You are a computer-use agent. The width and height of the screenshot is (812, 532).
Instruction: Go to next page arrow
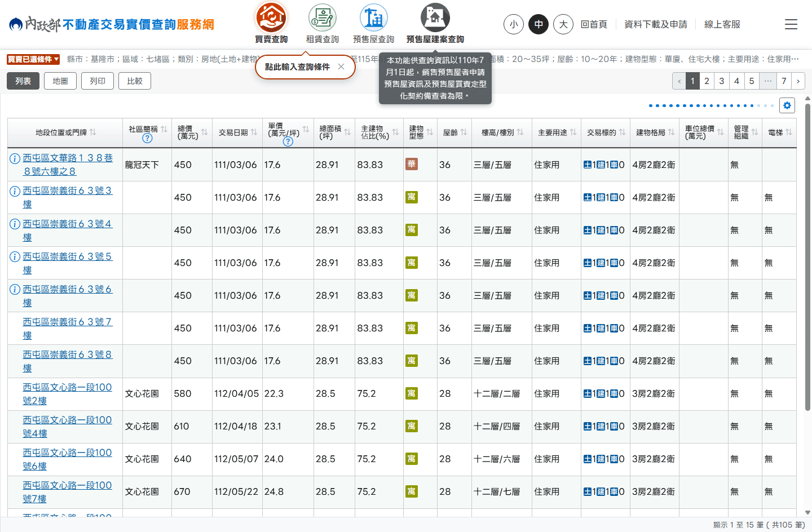(798, 81)
